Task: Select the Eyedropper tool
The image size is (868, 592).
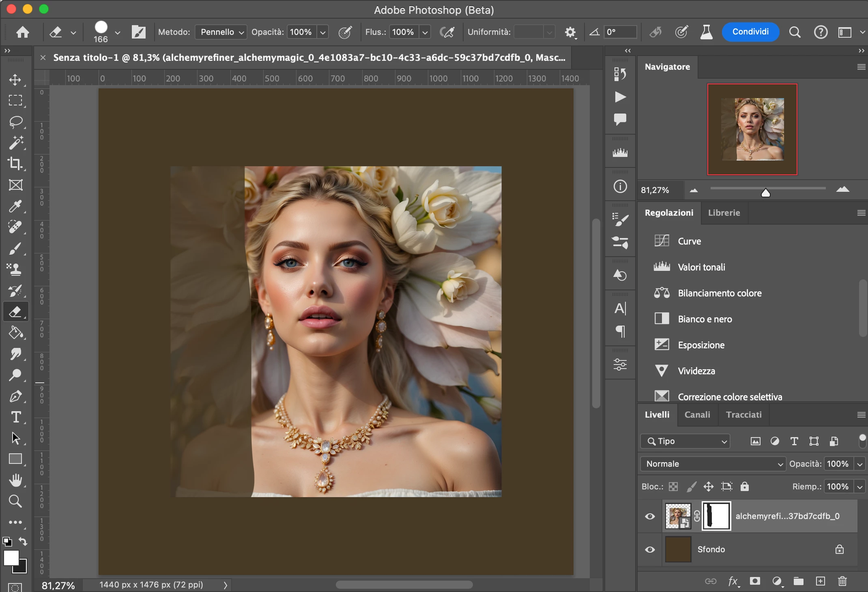Action: tap(15, 206)
